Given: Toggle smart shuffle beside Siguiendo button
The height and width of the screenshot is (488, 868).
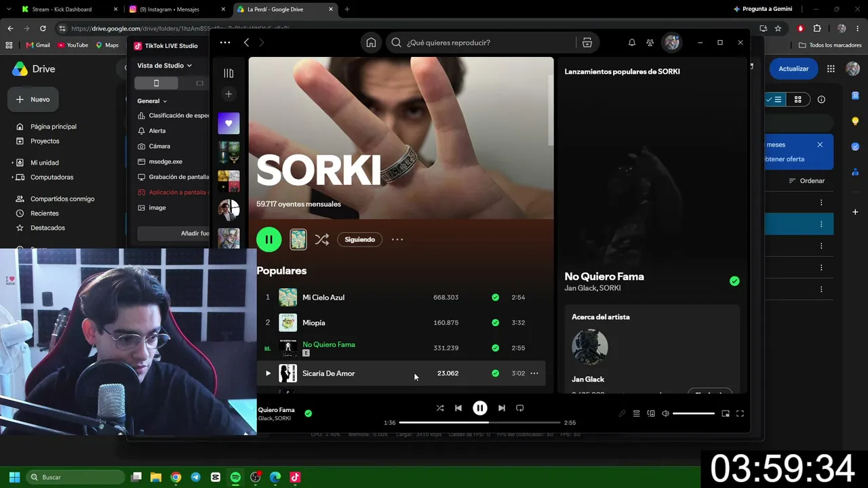Looking at the screenshot, I should click(x=321, y=239).
